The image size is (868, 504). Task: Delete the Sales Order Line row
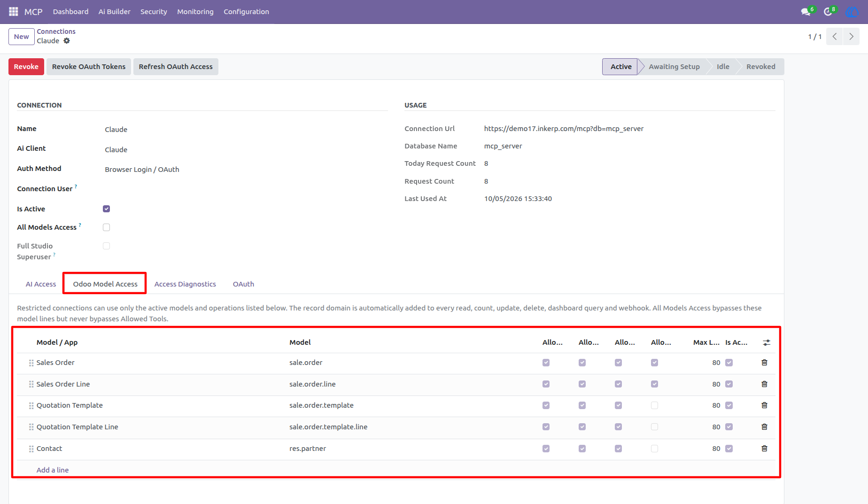pos(764,384)
